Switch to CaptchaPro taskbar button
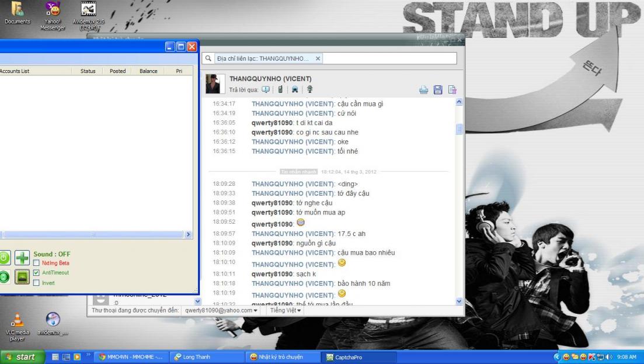 pos(358,357)
